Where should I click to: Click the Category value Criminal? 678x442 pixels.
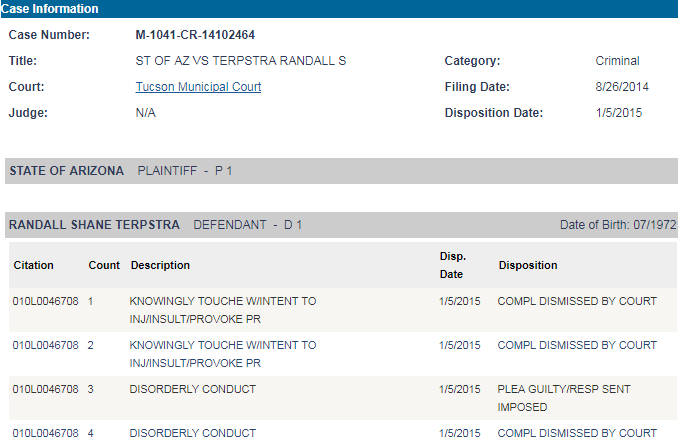[617, 61]
